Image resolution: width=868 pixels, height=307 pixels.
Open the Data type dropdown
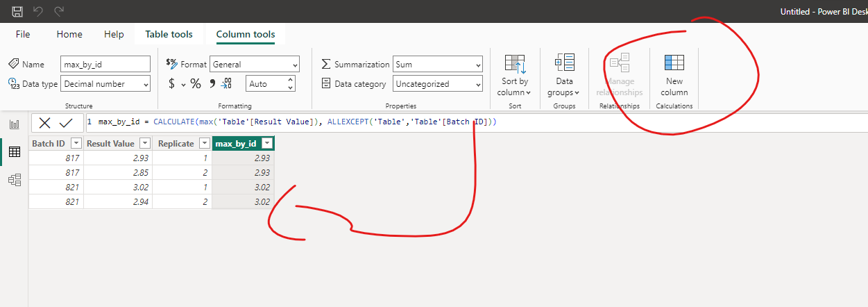coord(105,83)
